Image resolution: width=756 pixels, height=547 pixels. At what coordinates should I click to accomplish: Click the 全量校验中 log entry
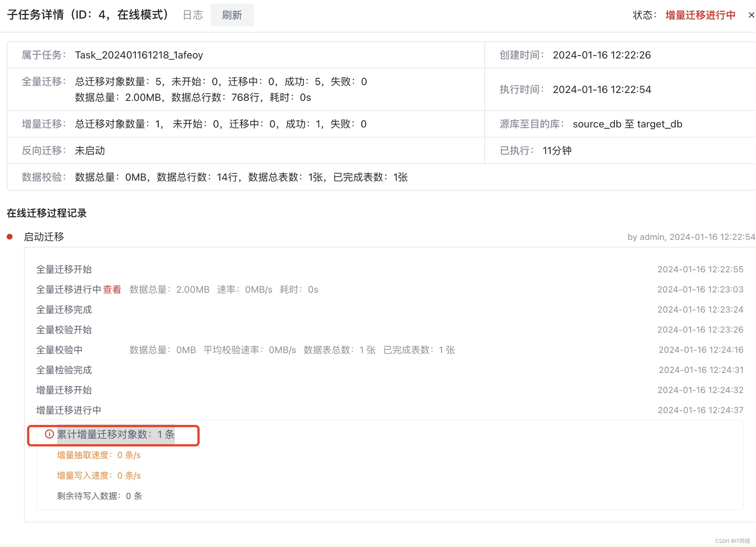(59, 350)
